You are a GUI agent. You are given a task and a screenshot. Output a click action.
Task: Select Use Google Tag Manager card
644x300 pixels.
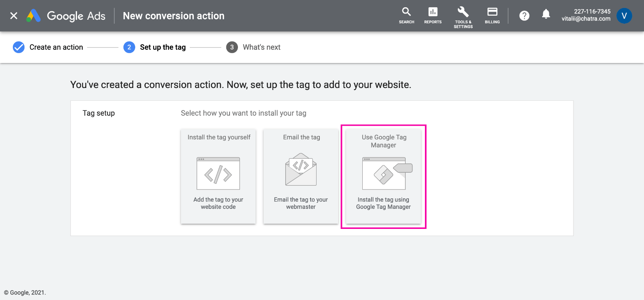coord(383,176)
